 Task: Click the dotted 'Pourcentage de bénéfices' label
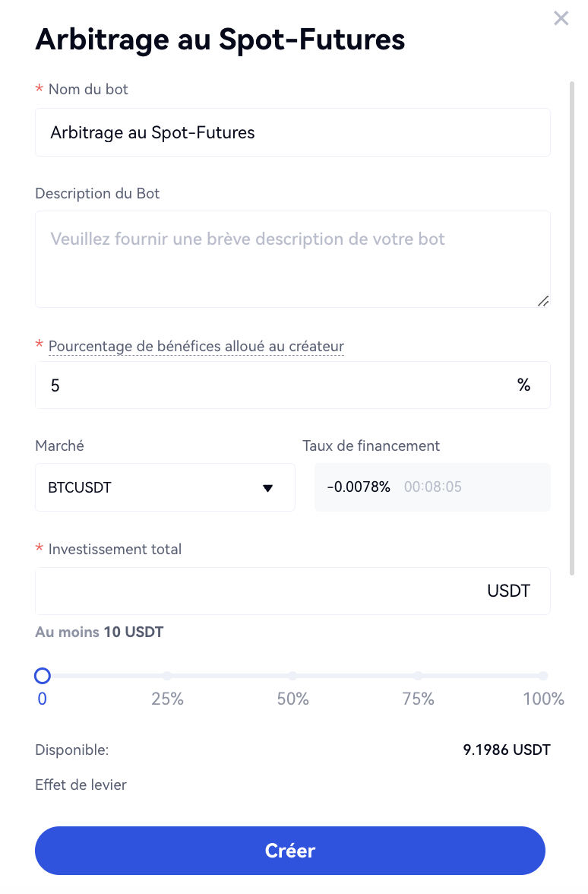click(x=196, y=347)
